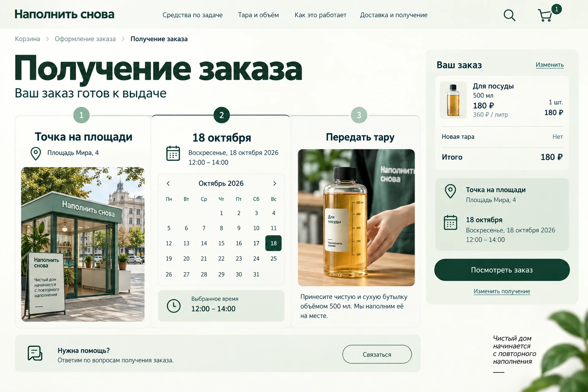The image size is (588, 392).
Task: Open the shopping cart icon
Action: (545, 15)
